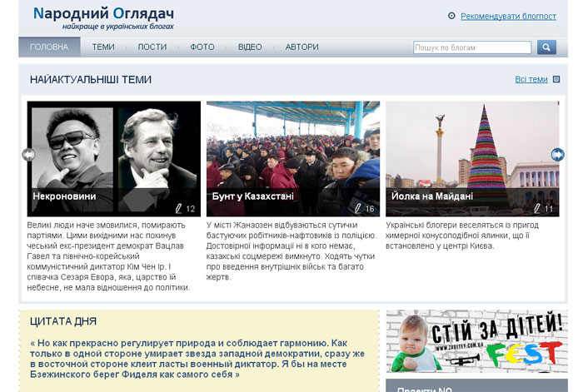Open the ВІДЕО section
583x392 pixels.
click(x=249, y=47)
